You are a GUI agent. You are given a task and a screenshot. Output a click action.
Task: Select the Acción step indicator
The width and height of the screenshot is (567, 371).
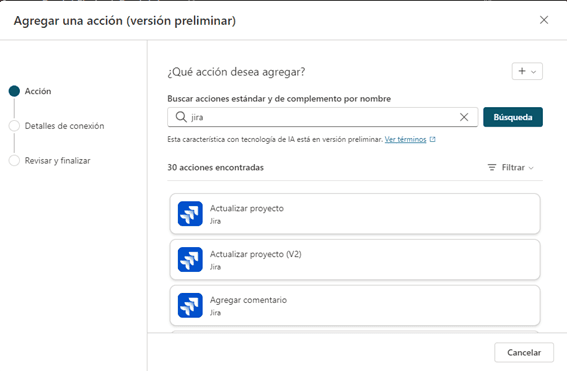point(14,91)
